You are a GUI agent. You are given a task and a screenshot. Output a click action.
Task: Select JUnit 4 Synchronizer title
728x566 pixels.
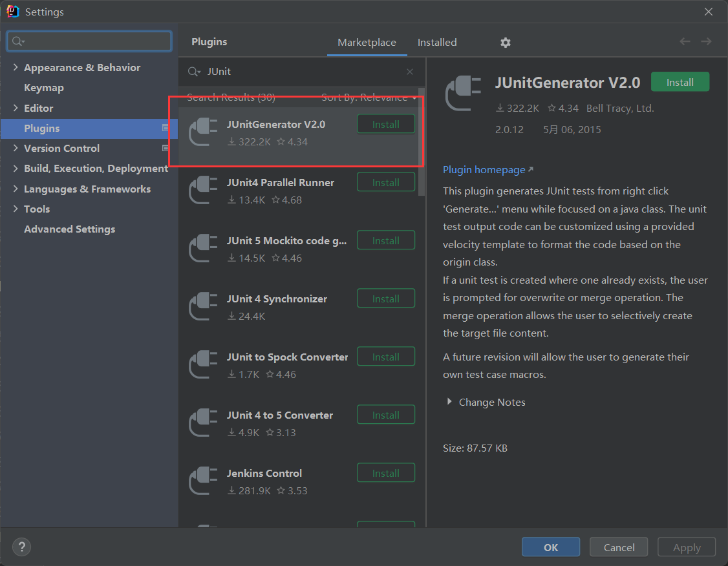coord(277,299)
